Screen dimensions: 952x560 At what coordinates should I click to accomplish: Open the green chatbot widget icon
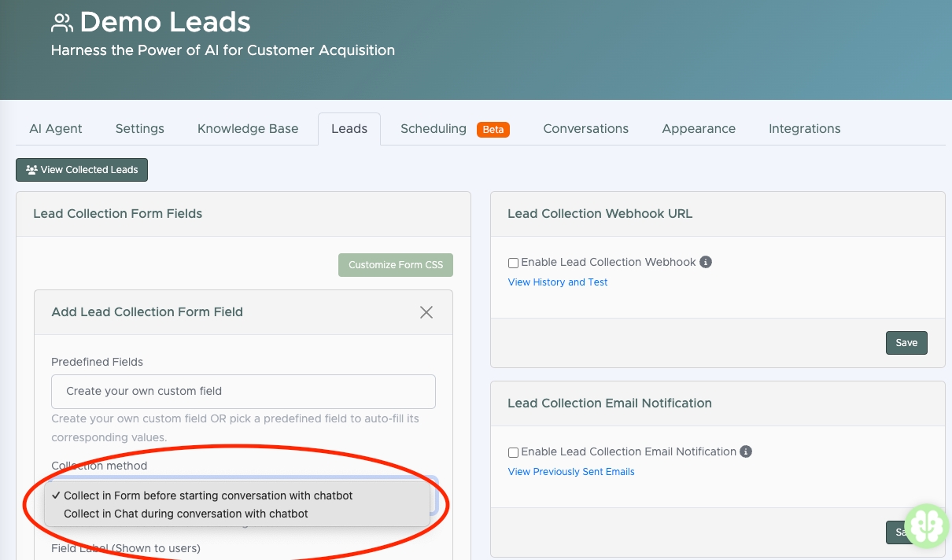pyautogui.click(x=927, y=525)
